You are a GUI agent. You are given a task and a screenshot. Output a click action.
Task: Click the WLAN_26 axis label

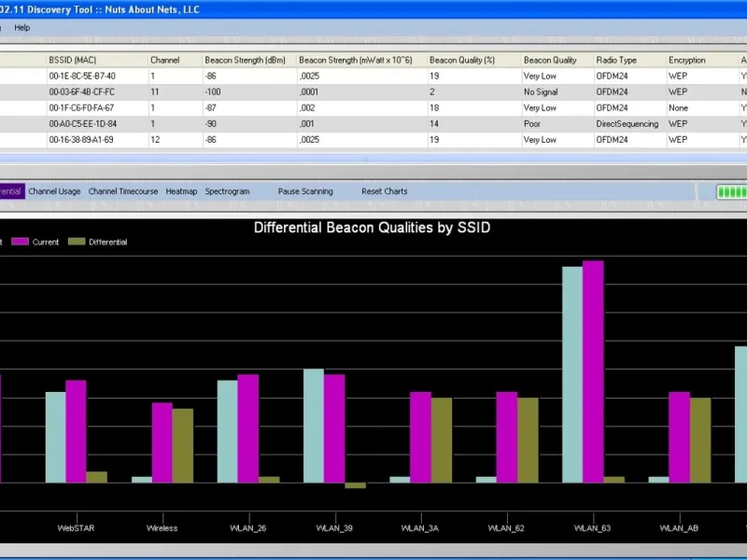point(248,528)
